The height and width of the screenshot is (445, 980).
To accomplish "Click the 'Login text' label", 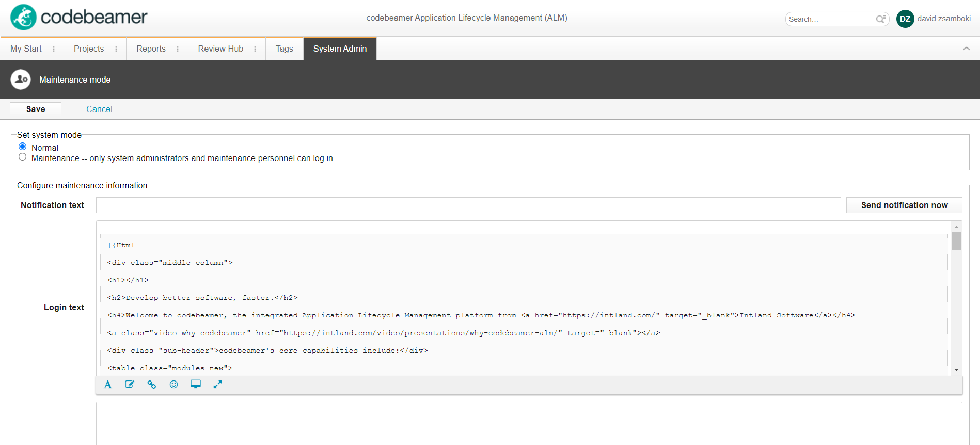I will pos(64,307).
